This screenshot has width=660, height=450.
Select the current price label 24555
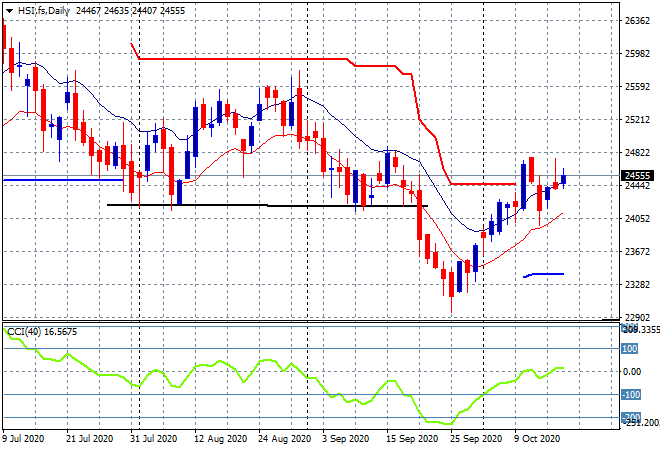[637, 176]
